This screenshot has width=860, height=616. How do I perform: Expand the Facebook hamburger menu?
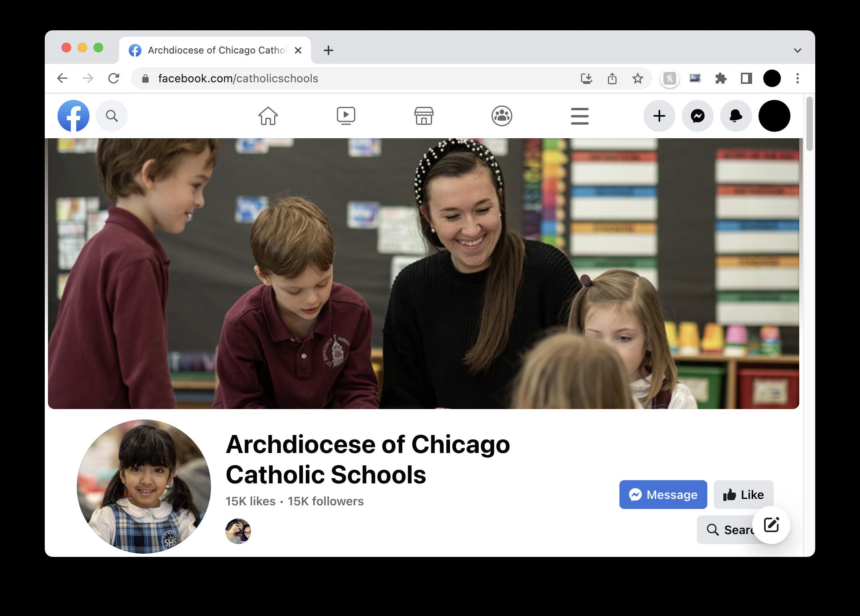pyautogui.click(x=579, y=116)
